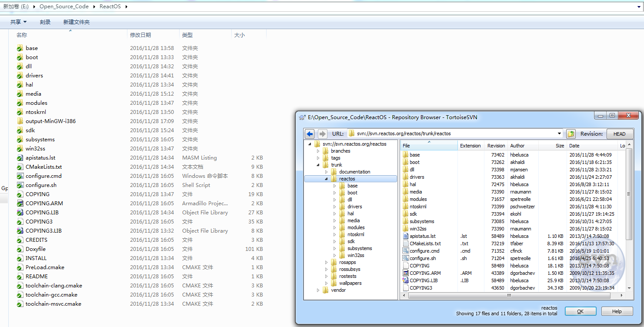Screen dimensions: 644x327
Task: Click the HEAD revision button
Action: point(620,134)
